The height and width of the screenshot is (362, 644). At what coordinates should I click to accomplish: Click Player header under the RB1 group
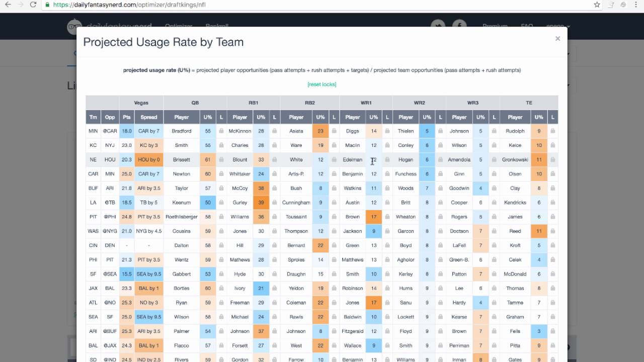click(240, 117)
